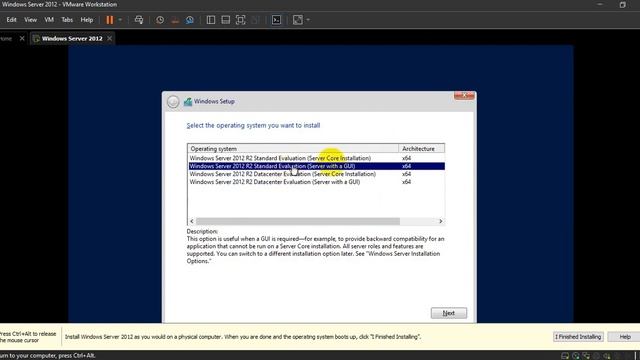640x360 pixels.
Task: Toggle the thumbnail bar layout icon
Action: pyautogui.click(x=225, y=20)
